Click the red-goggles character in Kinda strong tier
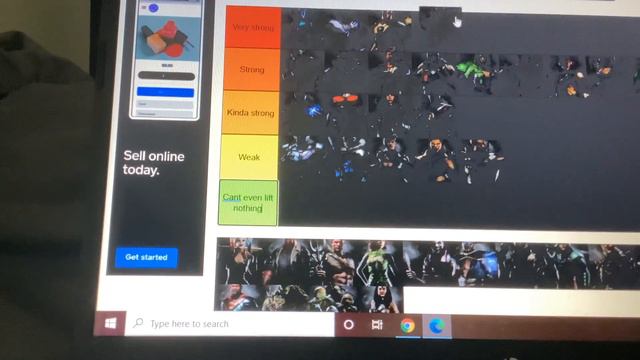The width and height of the screenshot is (640, 360). coord(346,113)
